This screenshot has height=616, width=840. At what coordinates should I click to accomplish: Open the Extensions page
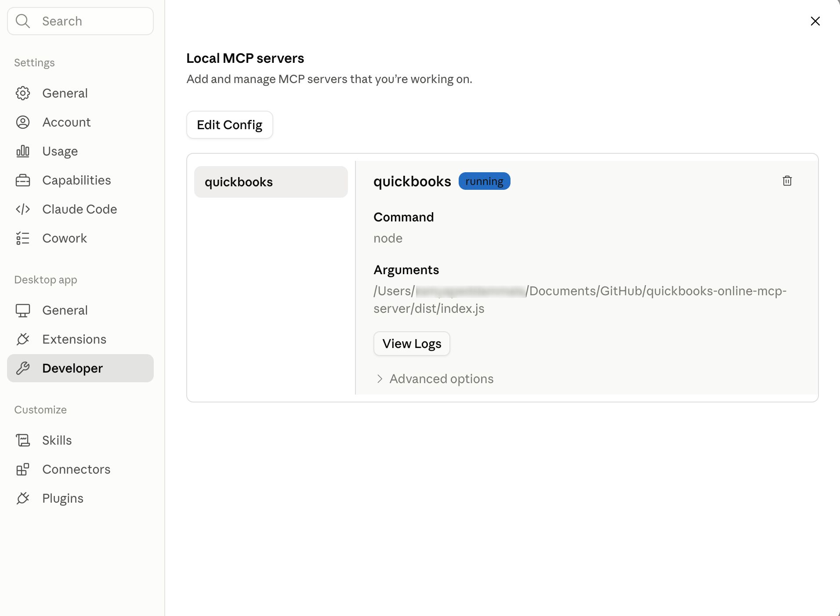pos(80,339)
